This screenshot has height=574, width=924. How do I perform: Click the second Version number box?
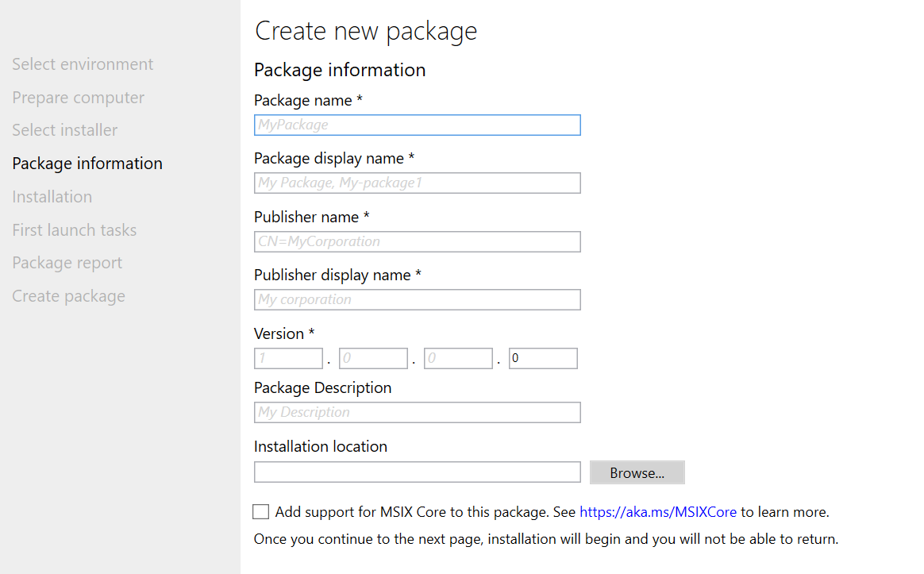[x=374, y=358]
